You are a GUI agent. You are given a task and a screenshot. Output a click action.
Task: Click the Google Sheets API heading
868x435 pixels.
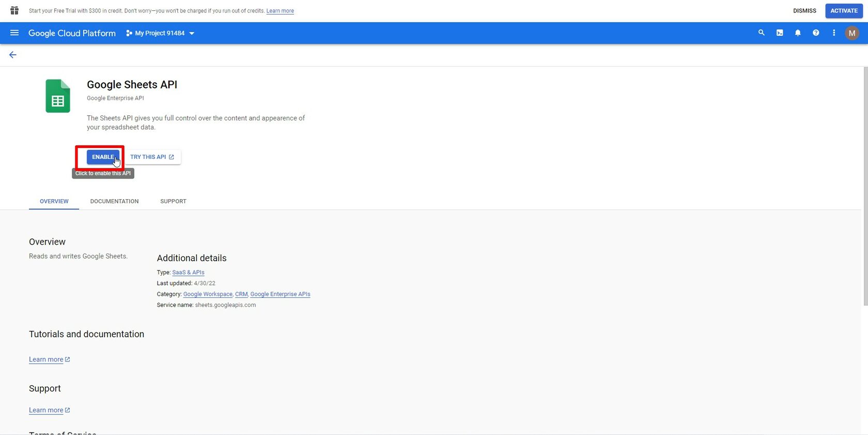132,85
